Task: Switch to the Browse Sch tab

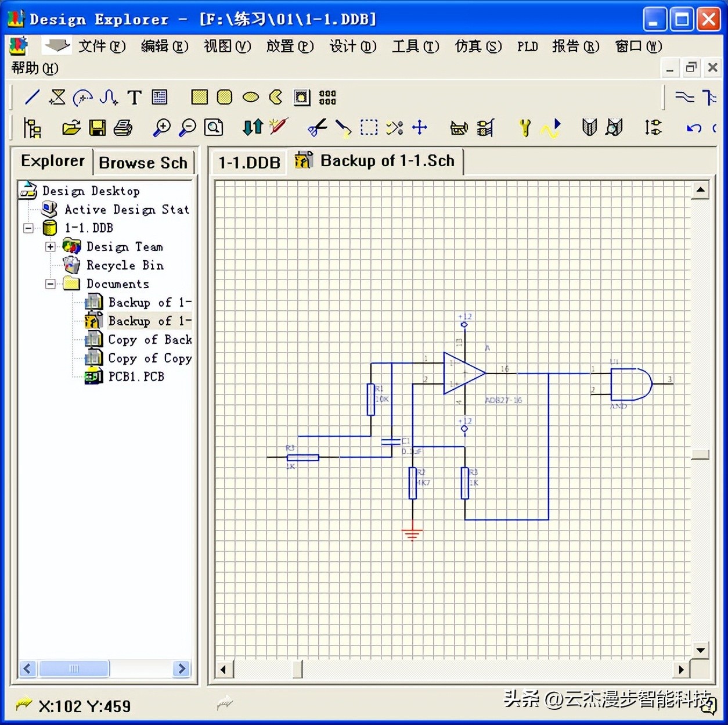Action: 143,162
